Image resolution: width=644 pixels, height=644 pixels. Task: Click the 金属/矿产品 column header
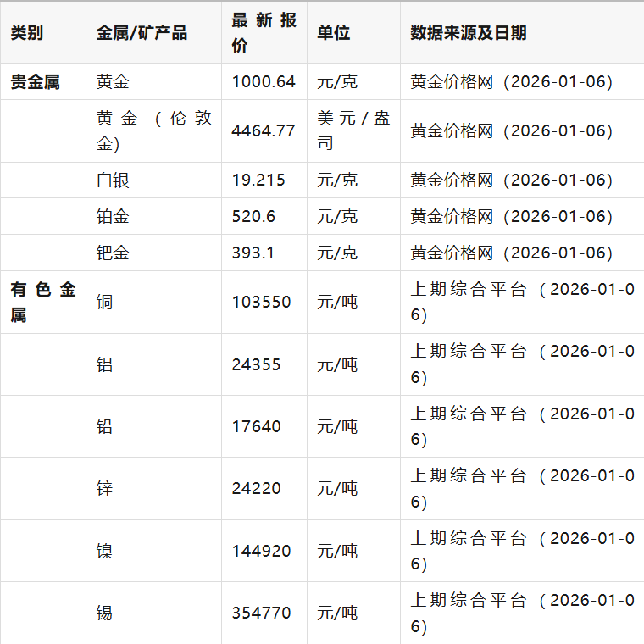(x=142, y=33)
